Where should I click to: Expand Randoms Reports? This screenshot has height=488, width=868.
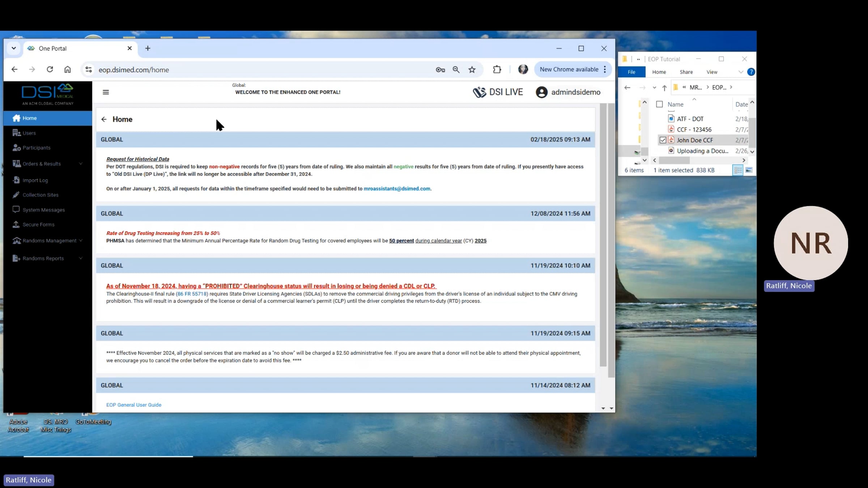pyautogui.click(x=43, y=258)
